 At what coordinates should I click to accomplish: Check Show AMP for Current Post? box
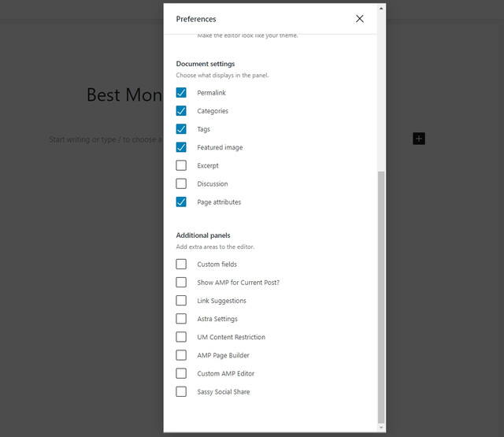click(181, 283)
